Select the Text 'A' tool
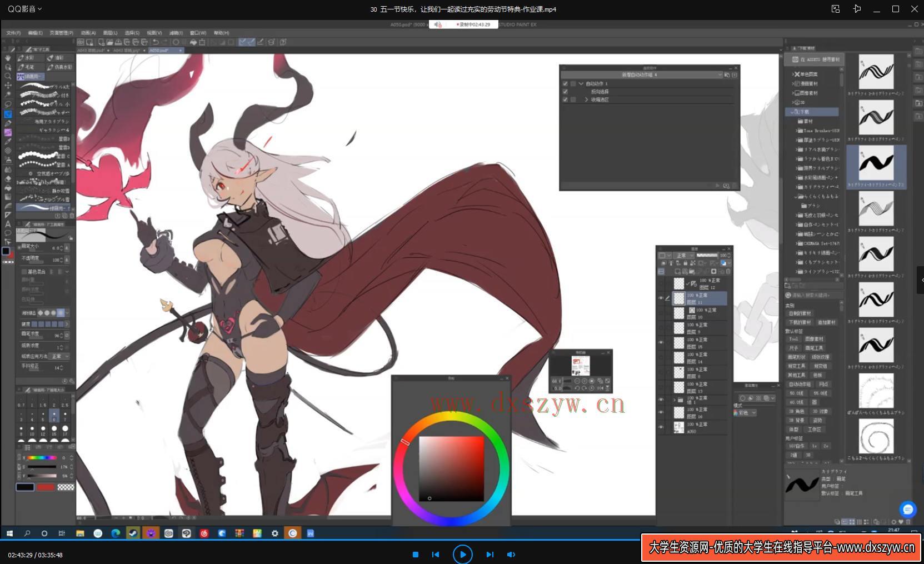This screenshot has height=564, width=924. [8, 223]
